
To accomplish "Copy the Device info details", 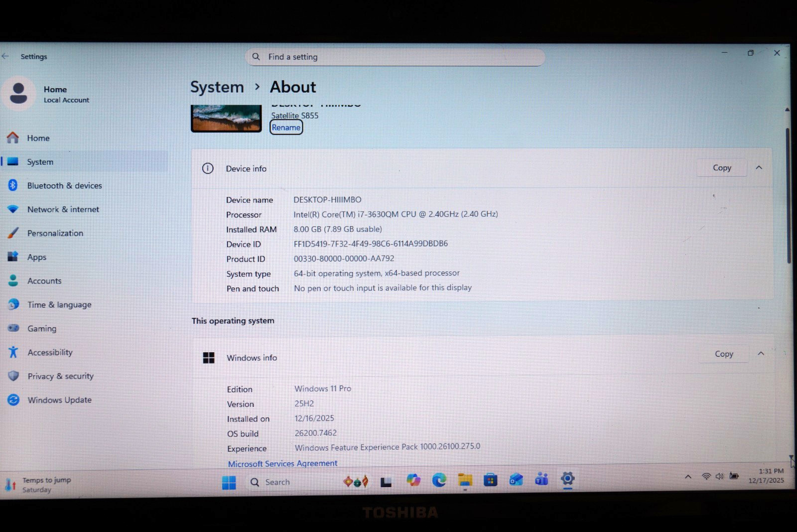I will [722, 168].
